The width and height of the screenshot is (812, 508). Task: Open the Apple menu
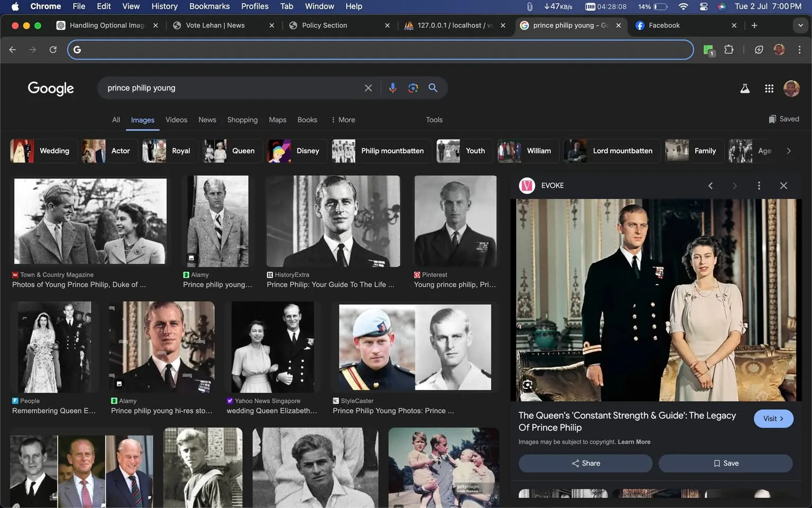pyautogui.click(x=15, y=6)
